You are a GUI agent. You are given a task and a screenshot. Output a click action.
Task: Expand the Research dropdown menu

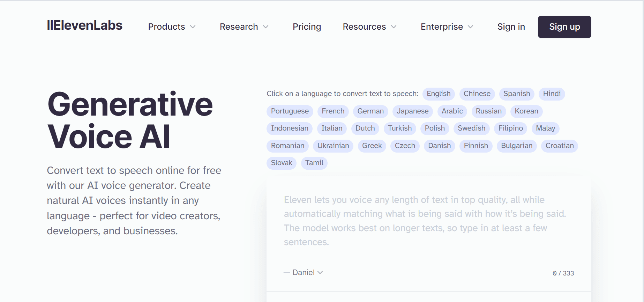point(244,27)
